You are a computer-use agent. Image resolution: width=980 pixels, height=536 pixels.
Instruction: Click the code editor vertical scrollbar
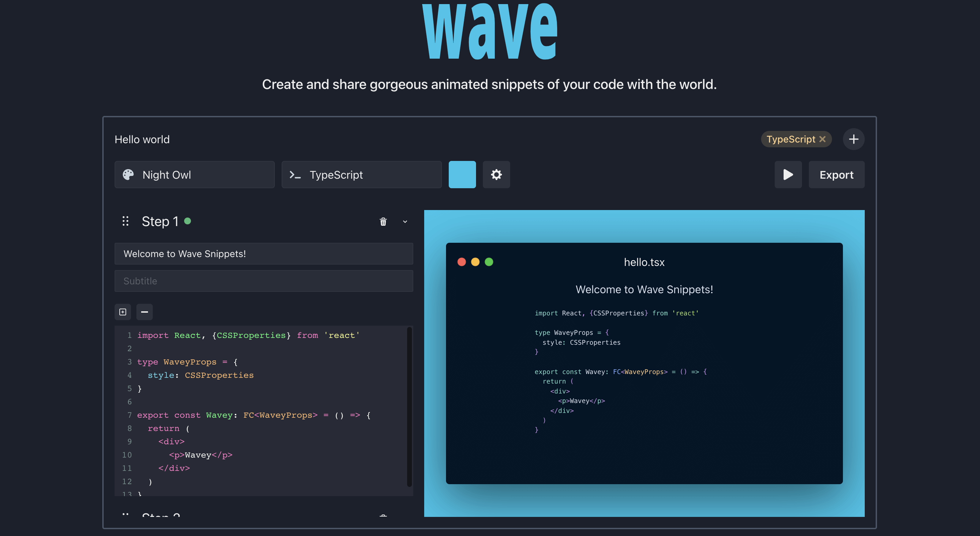tap(409, 406)
